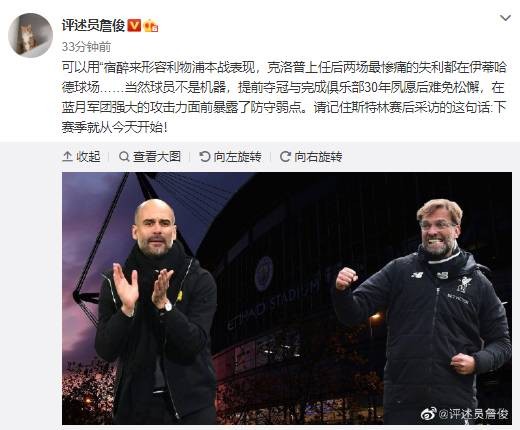Image resolution: width=520 pixels, height=430 pixels.
Task: Click the cat avatar of 评述员詹俊
Action: (x=30, y=35)
